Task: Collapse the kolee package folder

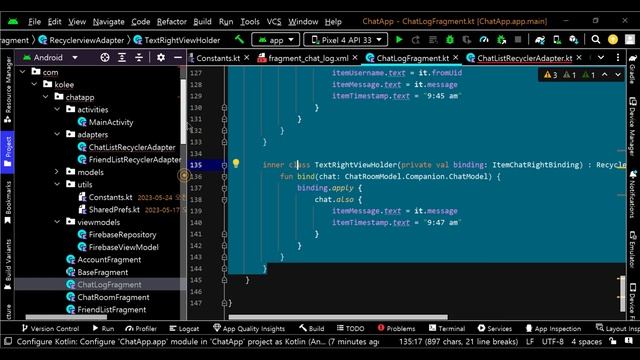Action: click(x=35, y=84)
